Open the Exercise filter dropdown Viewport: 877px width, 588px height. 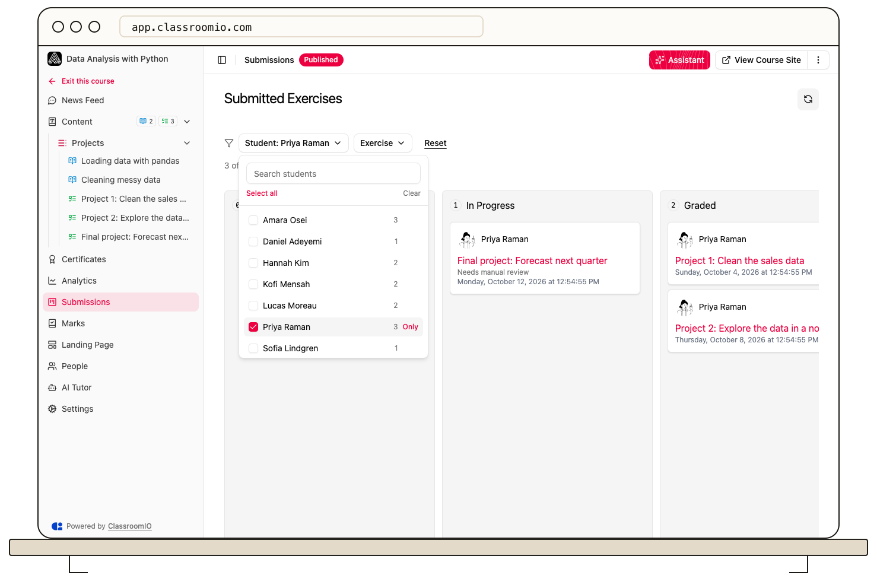click(x=383, y=143)
